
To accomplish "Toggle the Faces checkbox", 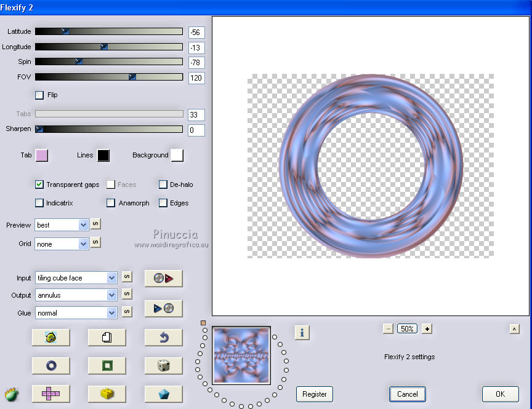I will (x=111, y=185).
